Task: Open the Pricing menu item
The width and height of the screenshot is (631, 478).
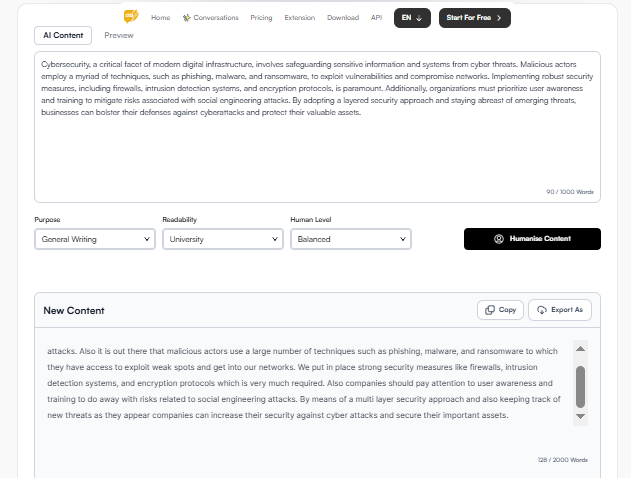Action: click(x=261, y=18)
